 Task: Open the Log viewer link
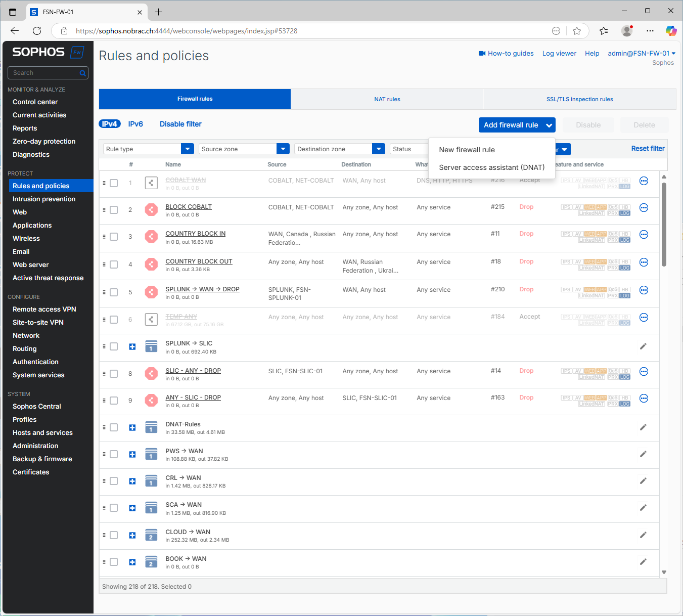tap(559, 53)
